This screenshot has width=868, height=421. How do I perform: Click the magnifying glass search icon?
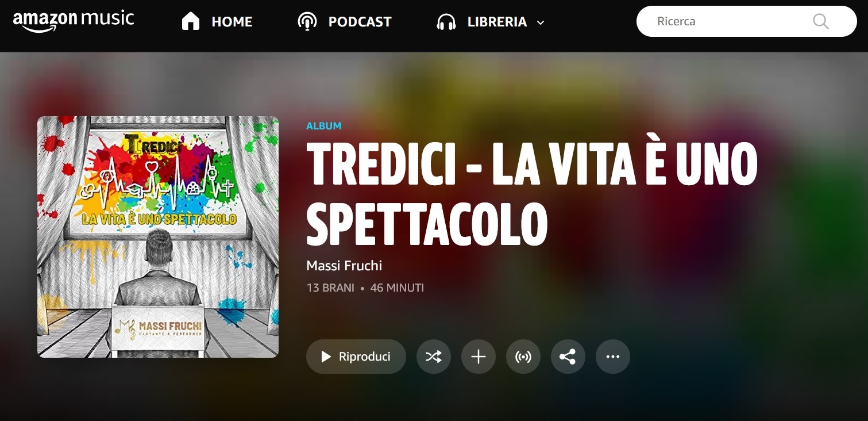pyautogui.click(x=821, y=21)
